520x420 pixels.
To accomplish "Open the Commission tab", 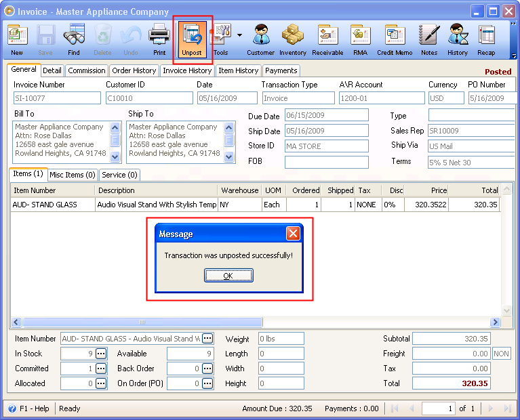I will pyautogui.click(x=87, y=70).
